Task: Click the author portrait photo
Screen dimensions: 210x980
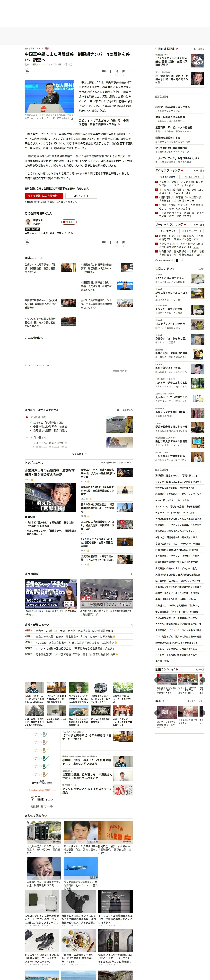Action: point(28,222)
